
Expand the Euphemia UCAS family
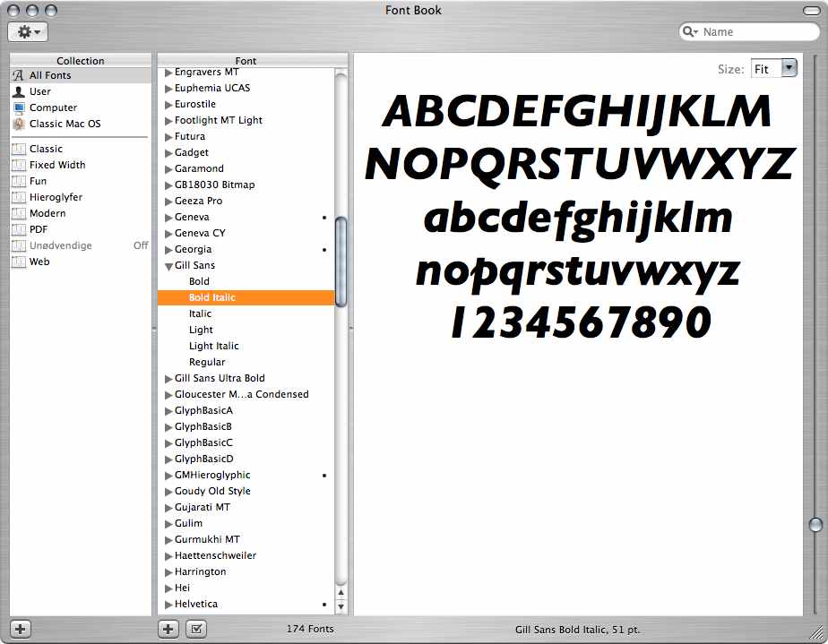click(168, 89)
